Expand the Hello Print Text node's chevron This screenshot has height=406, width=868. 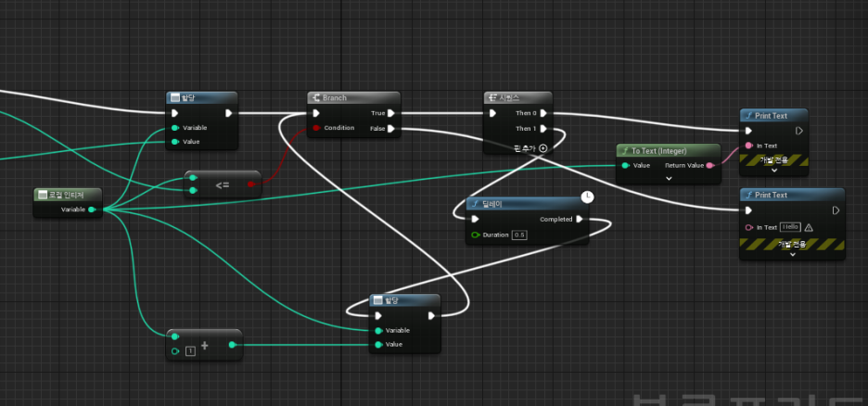coord(792,254)
